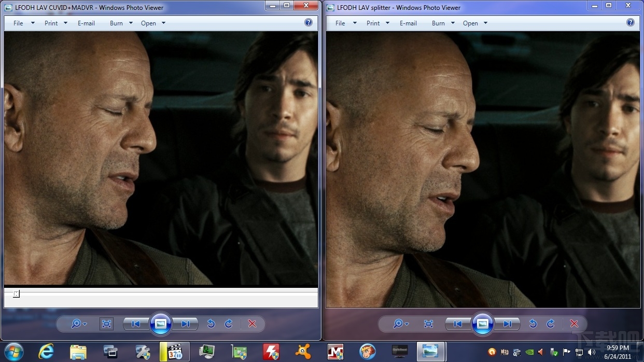Delete the photo in left viewer

pos(253,324)
